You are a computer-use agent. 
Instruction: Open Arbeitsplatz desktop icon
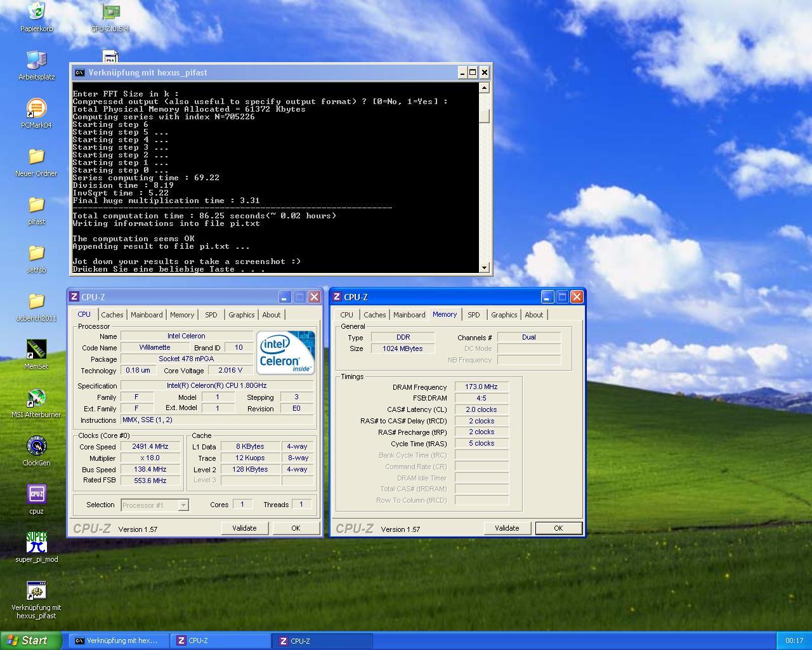pos(36,65)
